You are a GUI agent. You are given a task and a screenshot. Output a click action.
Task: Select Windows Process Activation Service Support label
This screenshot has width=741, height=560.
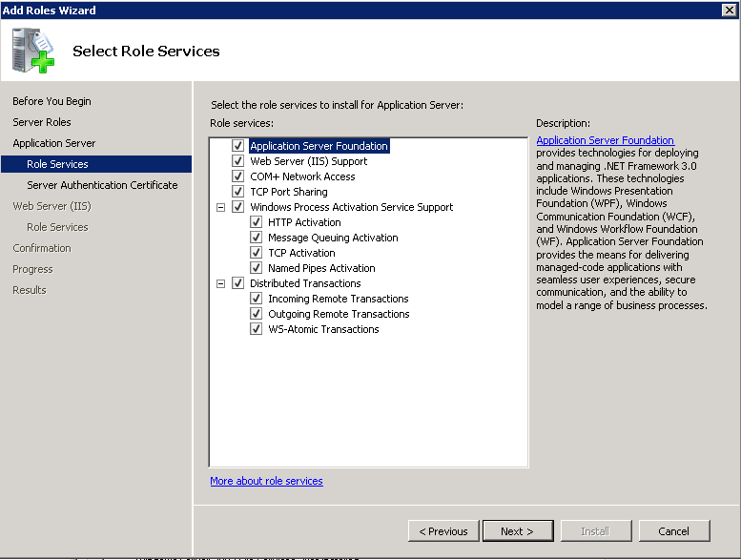[x=352, y=207]
